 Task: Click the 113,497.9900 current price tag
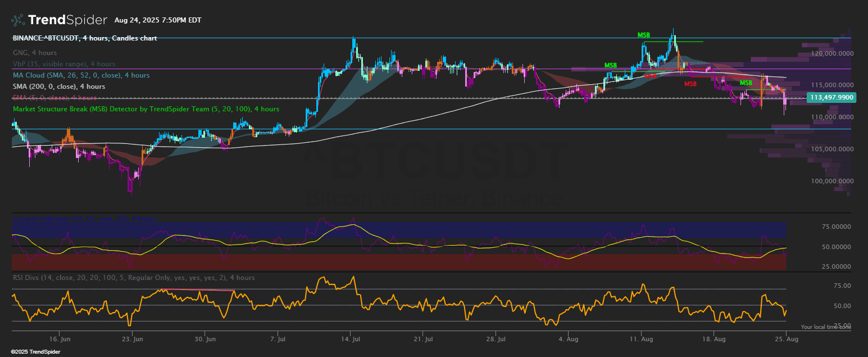[x=831, y=97]
